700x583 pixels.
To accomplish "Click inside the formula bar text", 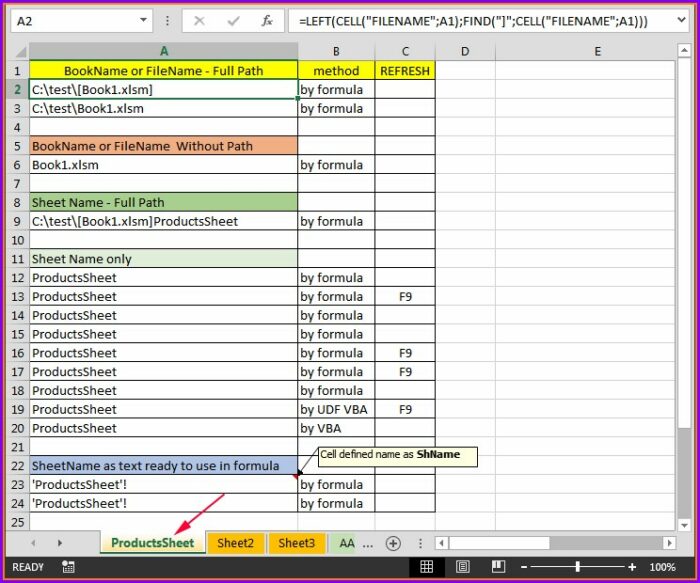I will (473, 21).
